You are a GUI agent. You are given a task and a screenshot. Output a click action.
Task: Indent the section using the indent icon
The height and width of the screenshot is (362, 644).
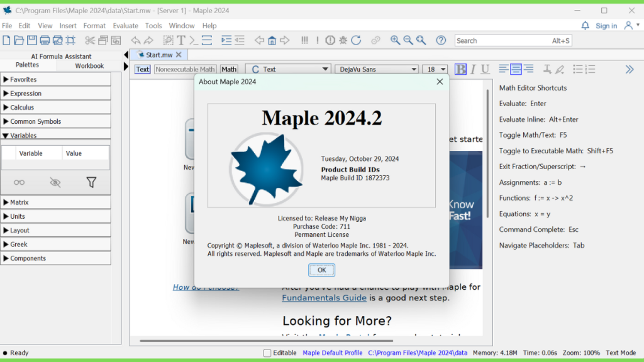[226, 40]
